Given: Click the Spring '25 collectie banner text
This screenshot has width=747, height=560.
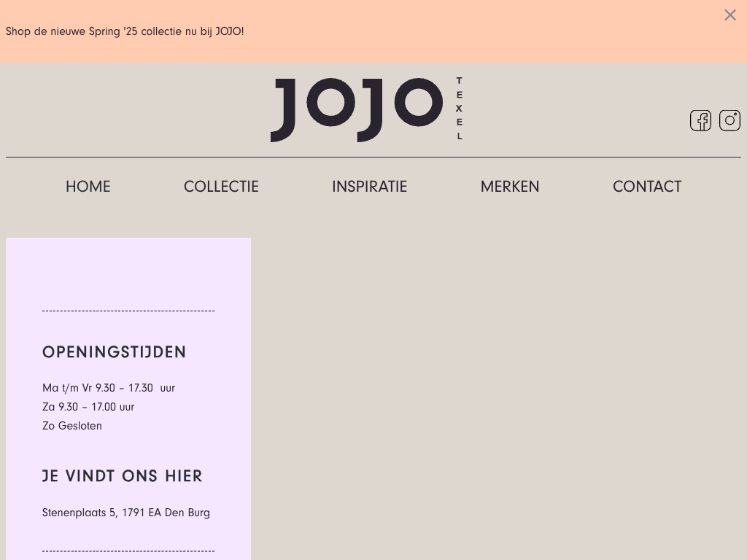Looking at the screenshot, I should [x=125, y=31].
